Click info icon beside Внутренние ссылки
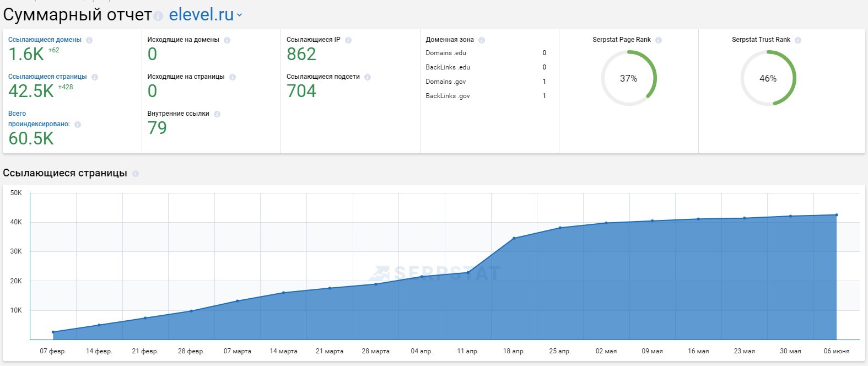The height and width of the screenshot is (366, 868). coord(217,114)
